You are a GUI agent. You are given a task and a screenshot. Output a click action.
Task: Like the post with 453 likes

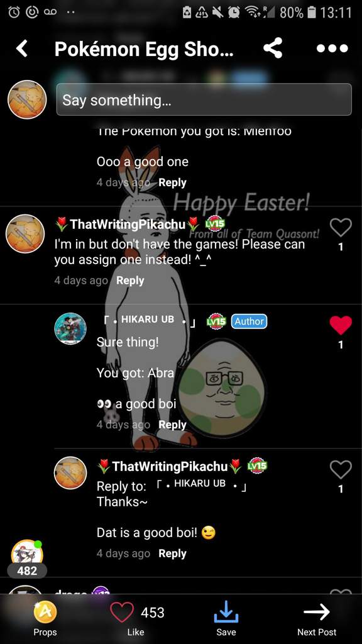click(x=123, y=613)
